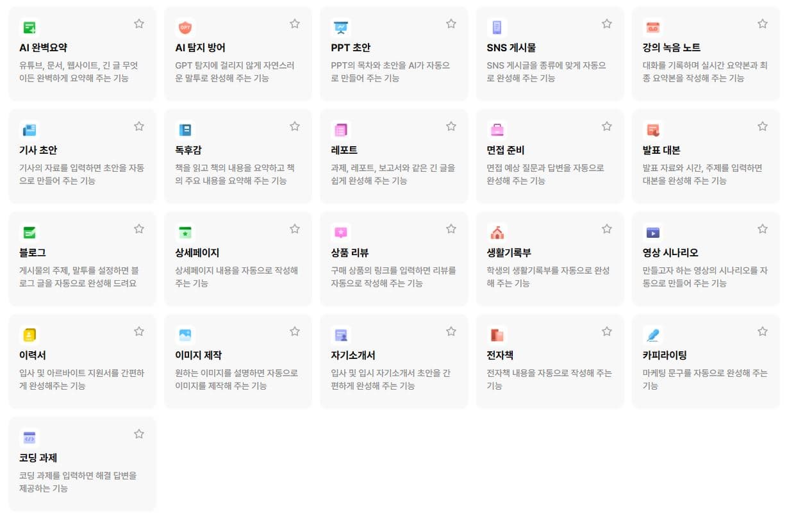Click the GPT shield icon for AI 탐지 방어
Viewport: 812px width, 516px height.
(185, 27)
